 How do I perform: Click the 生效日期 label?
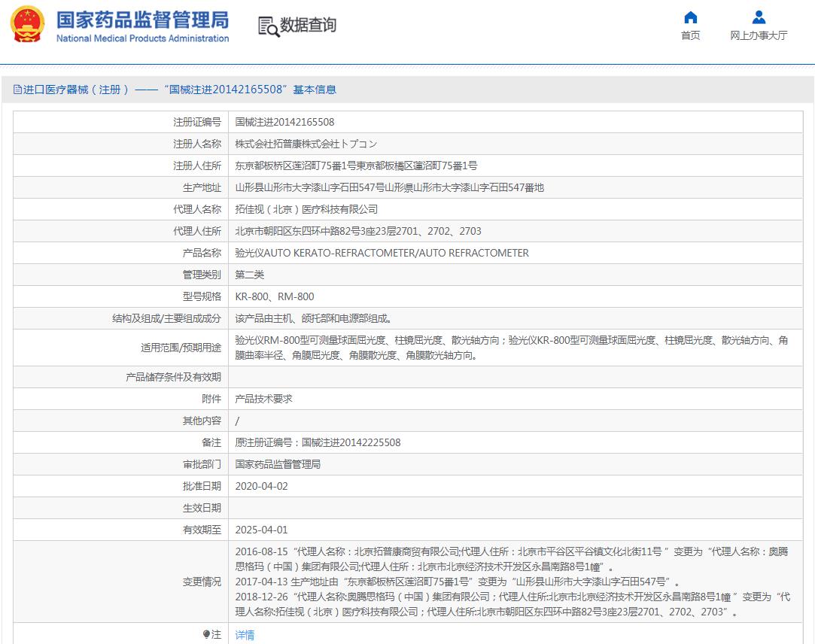pos(202,508)
